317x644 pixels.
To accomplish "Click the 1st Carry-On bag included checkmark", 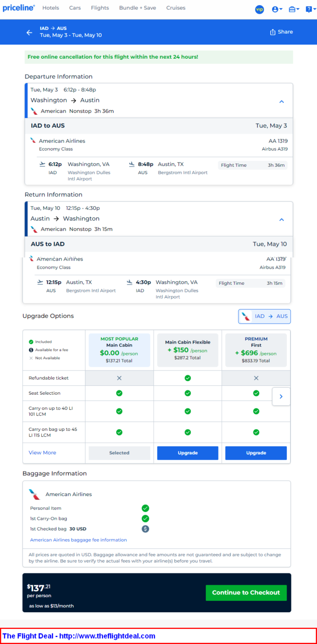I will tap(145, 518).
